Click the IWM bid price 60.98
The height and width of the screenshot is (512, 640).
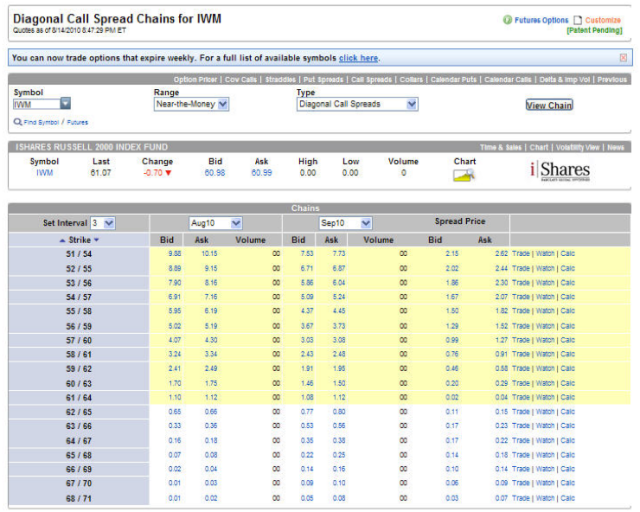pyautogui.click(x=215, y=173)
